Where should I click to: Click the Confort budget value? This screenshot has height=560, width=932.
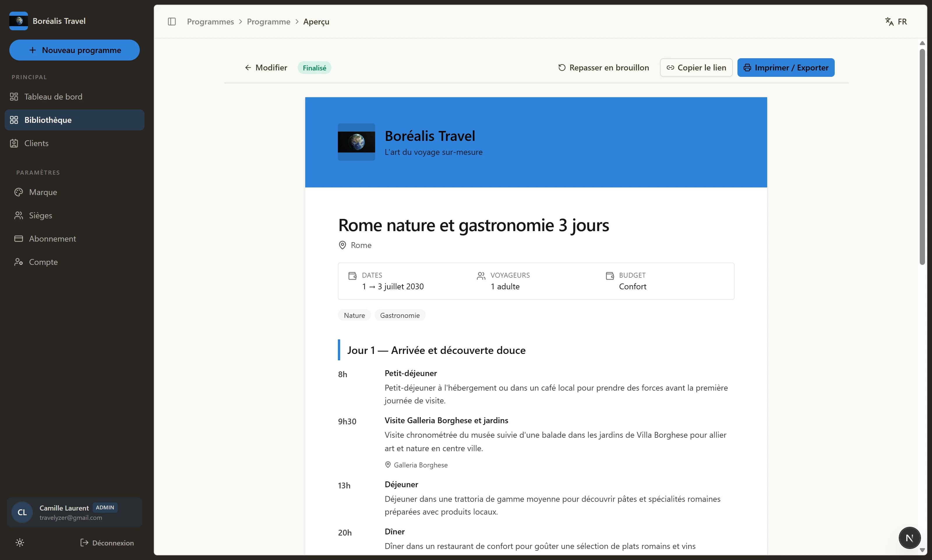pyautogui.click(x=633, y=286)
